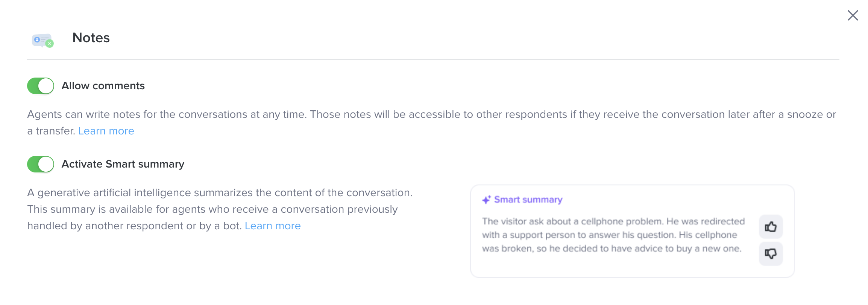
Task: Disable the Allow comments switch
Action: (x=41, y=86)
